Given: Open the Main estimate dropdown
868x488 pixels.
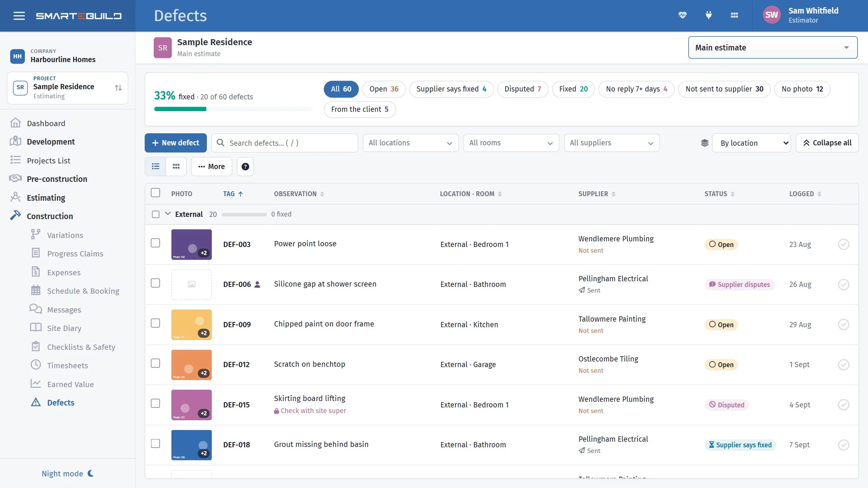Looking at the screenshot, I should pos(773,47).
